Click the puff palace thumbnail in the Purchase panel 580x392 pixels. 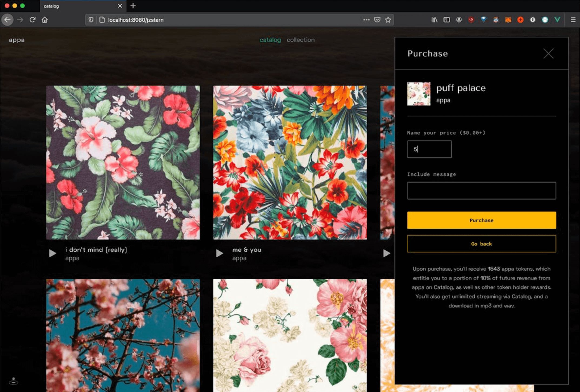pyautogui.click(x=419, y=94)
